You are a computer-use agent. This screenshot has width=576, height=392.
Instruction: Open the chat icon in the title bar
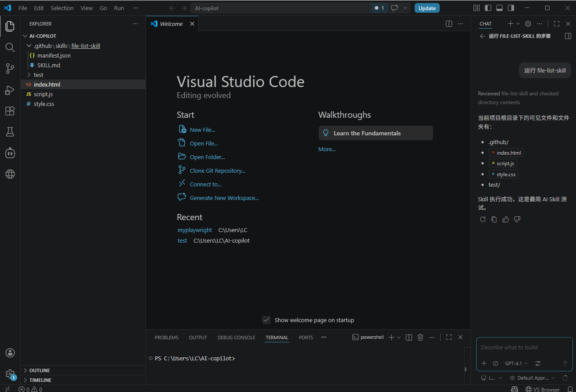click(394, 8)
